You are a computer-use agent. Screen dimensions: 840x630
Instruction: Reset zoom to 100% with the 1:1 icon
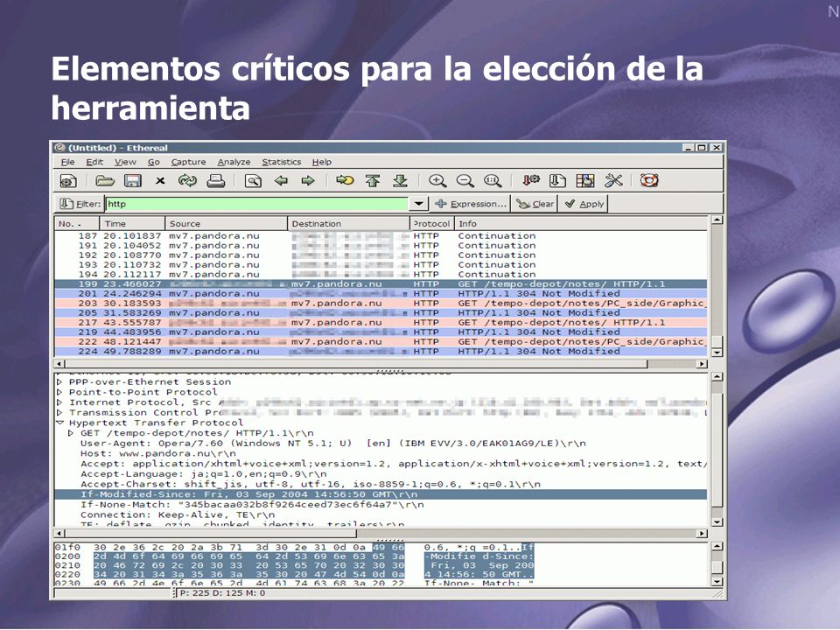click(493, 181)
